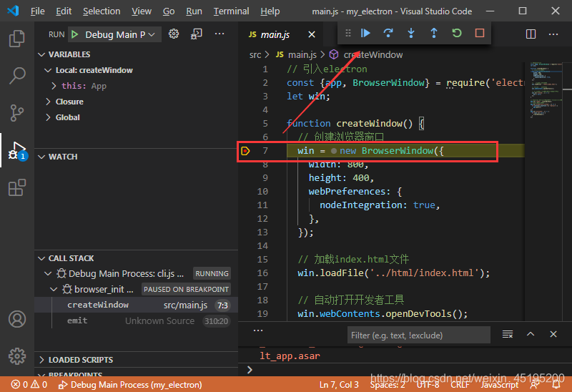Open the Run menu
This screenshot has width=572, height=392.
(194, 11)
